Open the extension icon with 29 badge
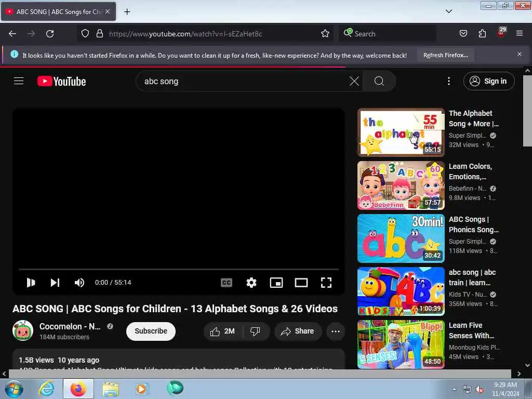Screen dimensions: 532x399 click(x=501, y=33)
